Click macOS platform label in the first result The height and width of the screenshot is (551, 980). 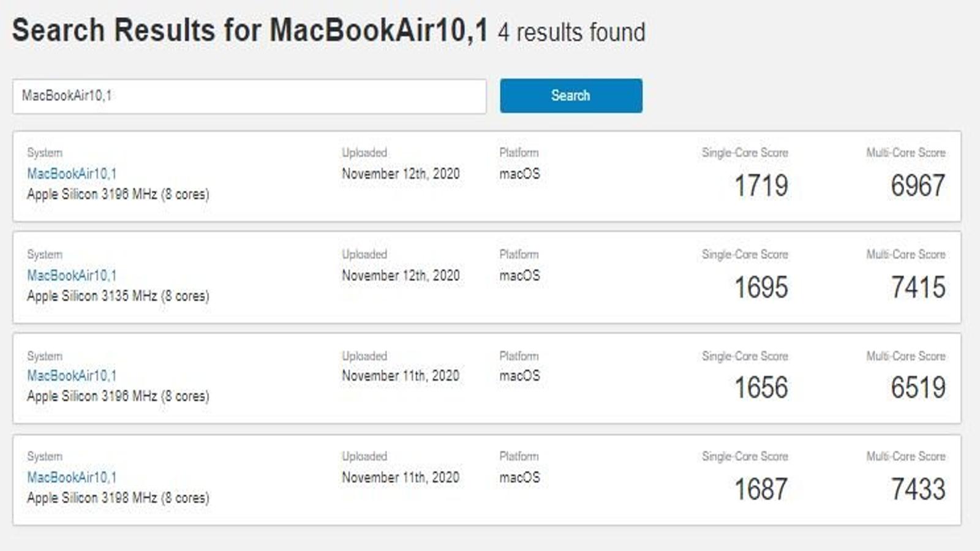pos(519,174)
